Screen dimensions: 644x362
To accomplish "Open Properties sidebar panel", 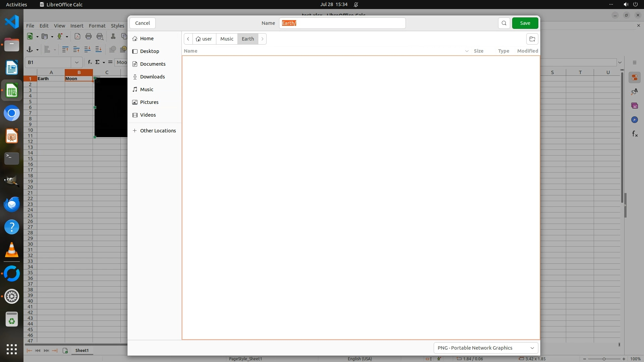I will tap(634, 78).
